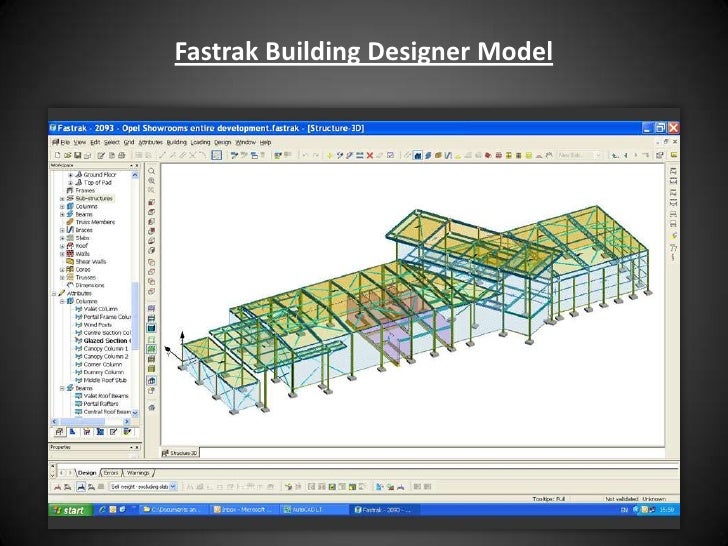Click the Internet Explorer quick launch icon
728x546 pixels.
[102, 509]
